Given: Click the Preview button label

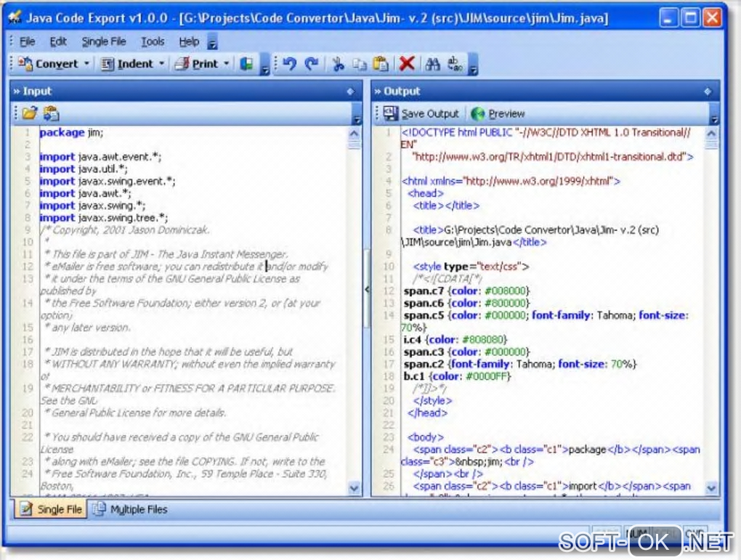Looking at the screenshot, I should [506, 114].
